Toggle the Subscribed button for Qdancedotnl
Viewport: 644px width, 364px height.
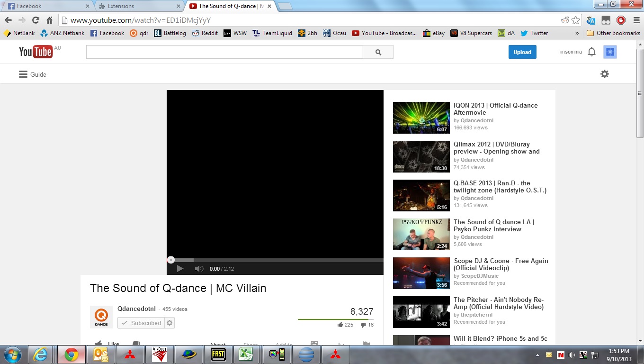[x=141, y=323]
